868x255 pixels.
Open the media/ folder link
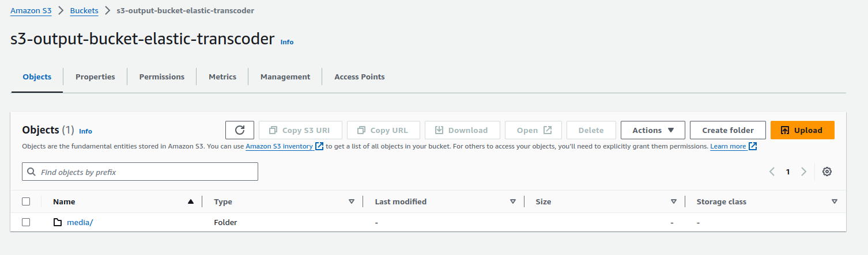point(80,222)
